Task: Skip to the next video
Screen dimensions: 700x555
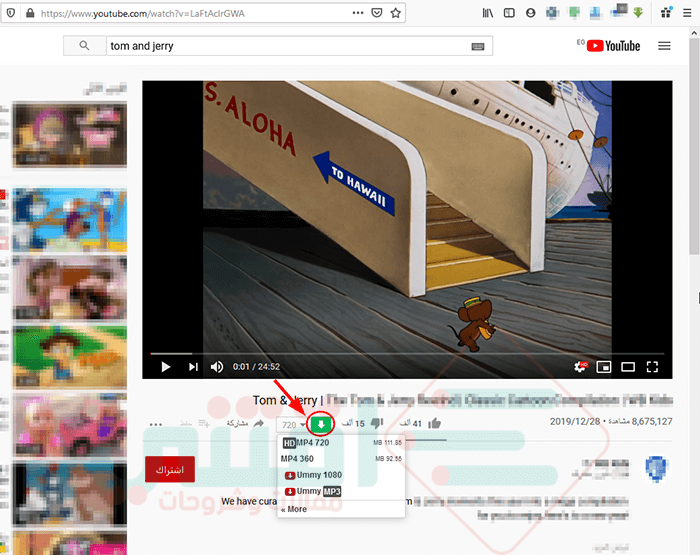Action: tap(193, 367)
